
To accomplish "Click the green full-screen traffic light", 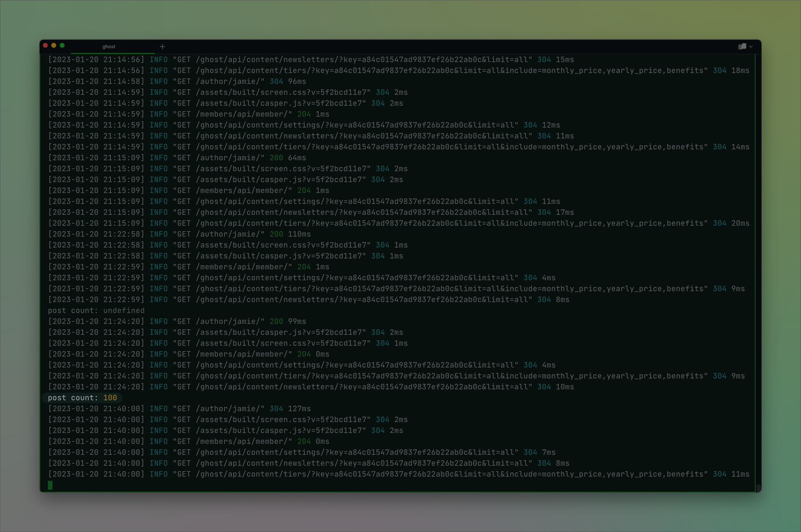I will [x=62, y=44].
